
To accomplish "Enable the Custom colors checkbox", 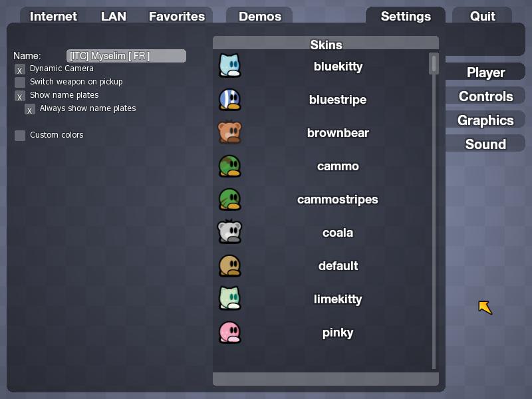I will [x=20, y=136].
